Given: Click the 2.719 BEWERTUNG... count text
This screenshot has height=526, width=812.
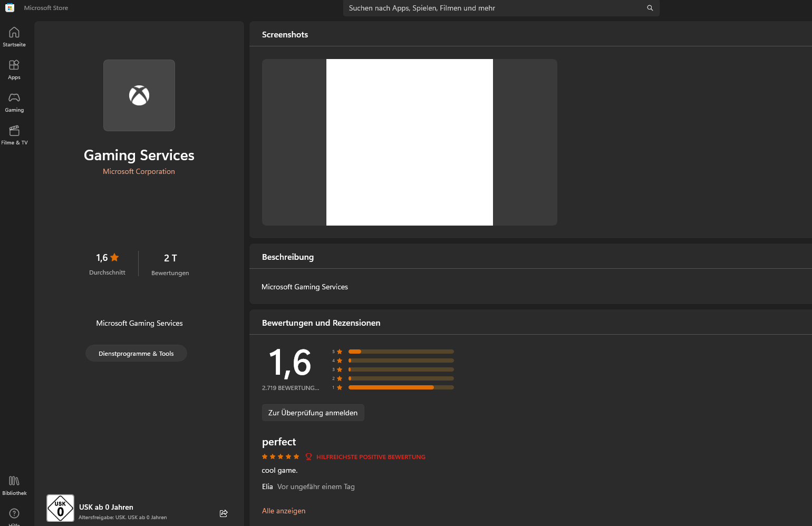Looking at the screenshot, I should (x=291, y=388).
